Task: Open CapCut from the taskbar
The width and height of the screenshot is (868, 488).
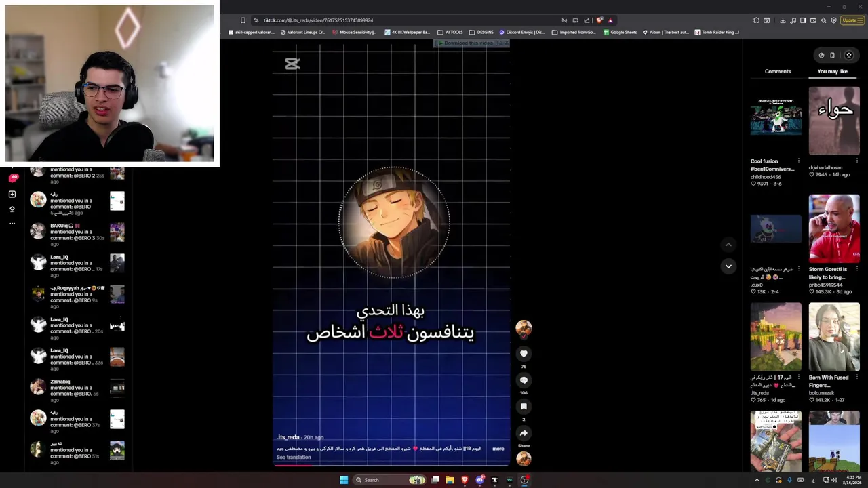Action: (494, 480)
